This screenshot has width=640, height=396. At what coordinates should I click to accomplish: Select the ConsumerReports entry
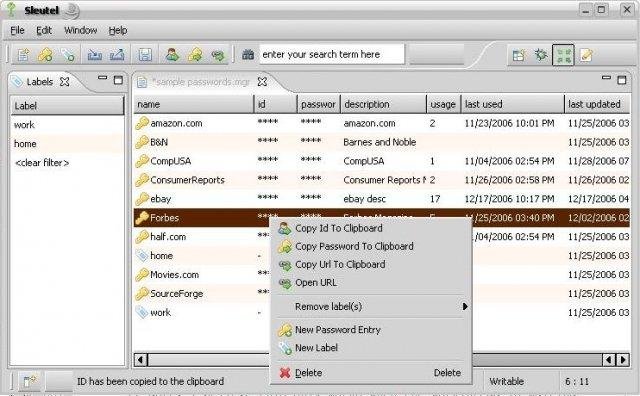point(382,180)
